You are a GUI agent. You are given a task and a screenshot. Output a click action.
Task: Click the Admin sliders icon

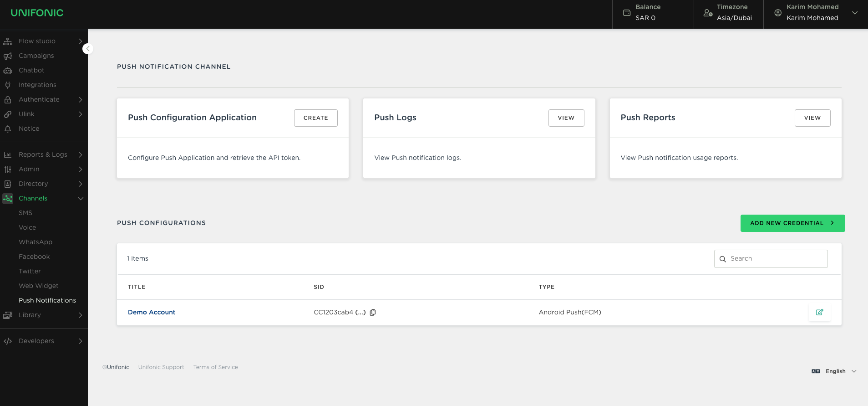click(8, 170)
